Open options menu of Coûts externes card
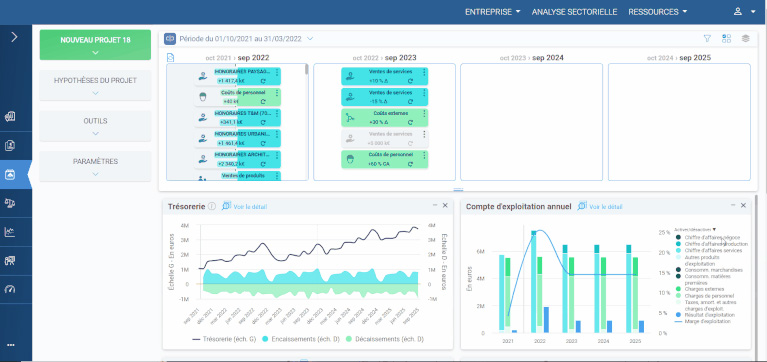767x362 pixels. pos(424,113)
